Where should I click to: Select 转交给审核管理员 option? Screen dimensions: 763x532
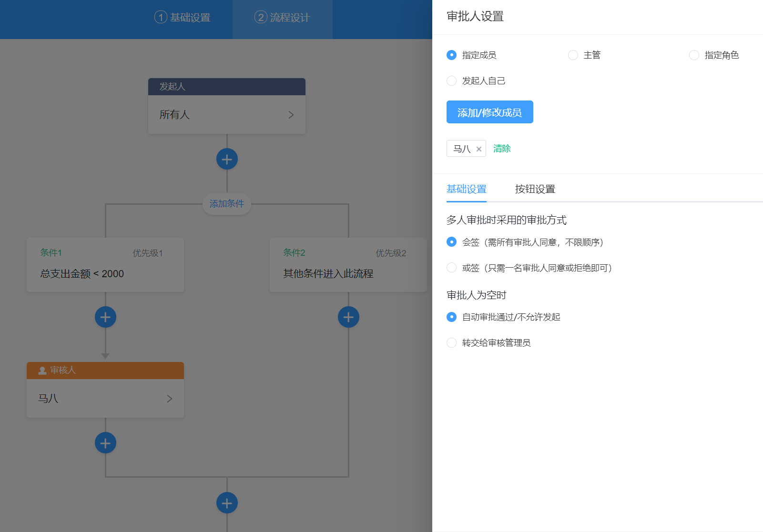[451, 342]
